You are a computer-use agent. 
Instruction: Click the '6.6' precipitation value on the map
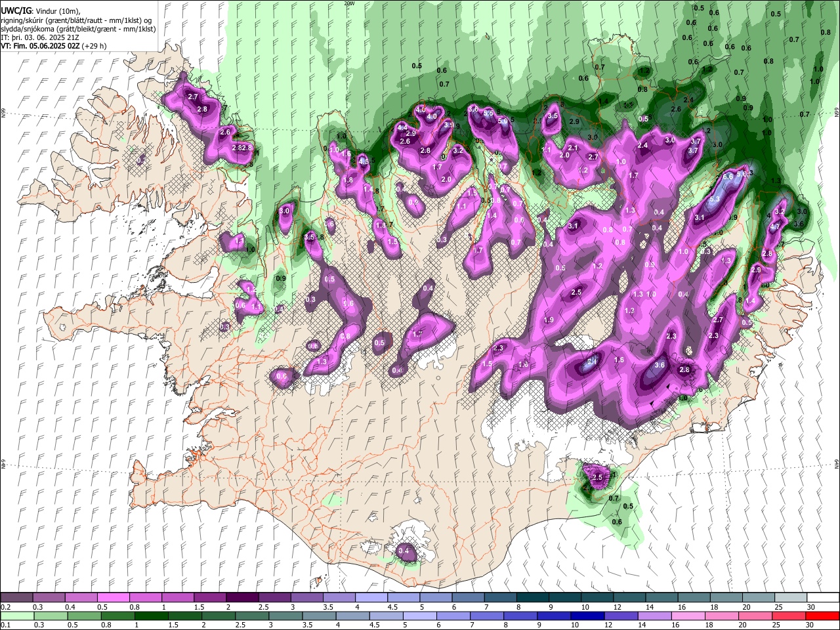(727, 177)
